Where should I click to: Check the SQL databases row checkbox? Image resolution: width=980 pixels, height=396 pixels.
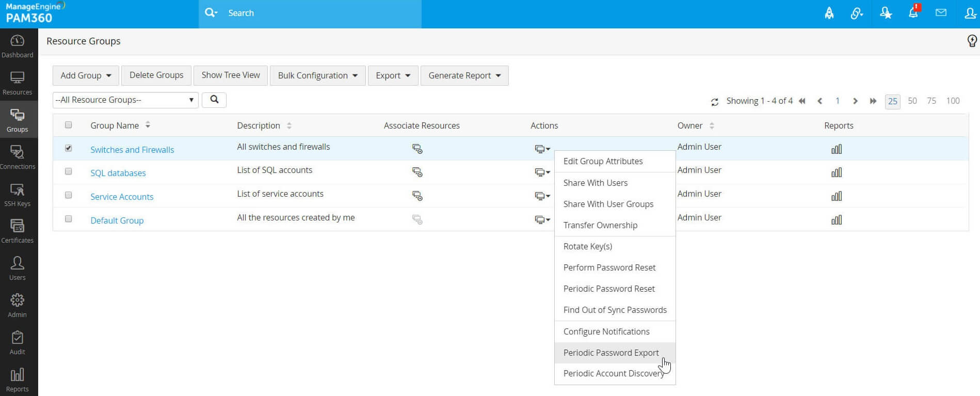click(x=68, y=171)
